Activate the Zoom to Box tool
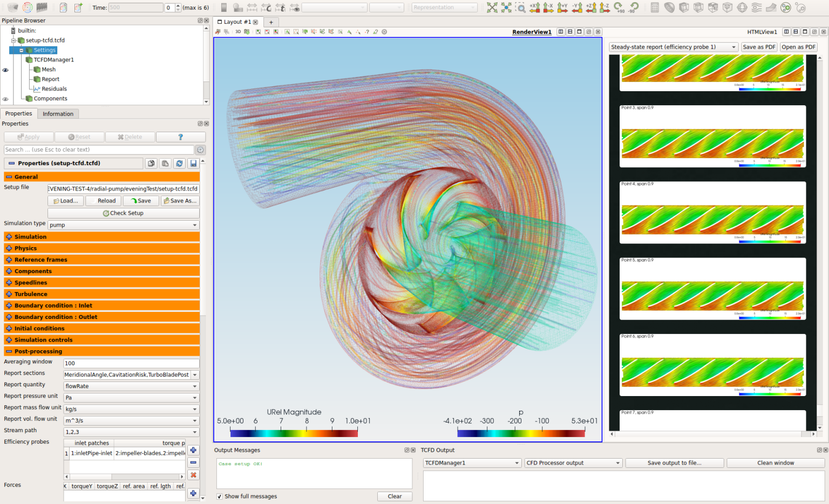The image size is (829, 504). click(520, 8)
